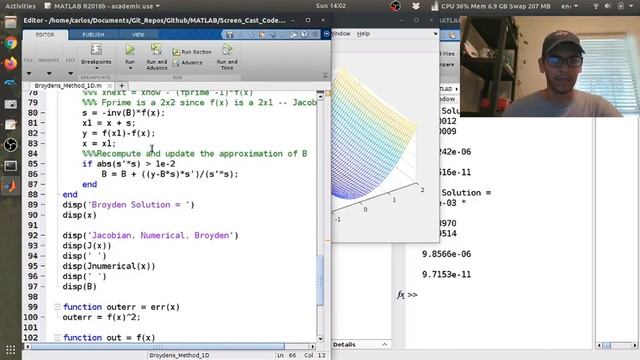Viewport: 640px width, 360px height.
Task: Open the Breakpoints dropdown arrow
Action: (x=96, y=68)
